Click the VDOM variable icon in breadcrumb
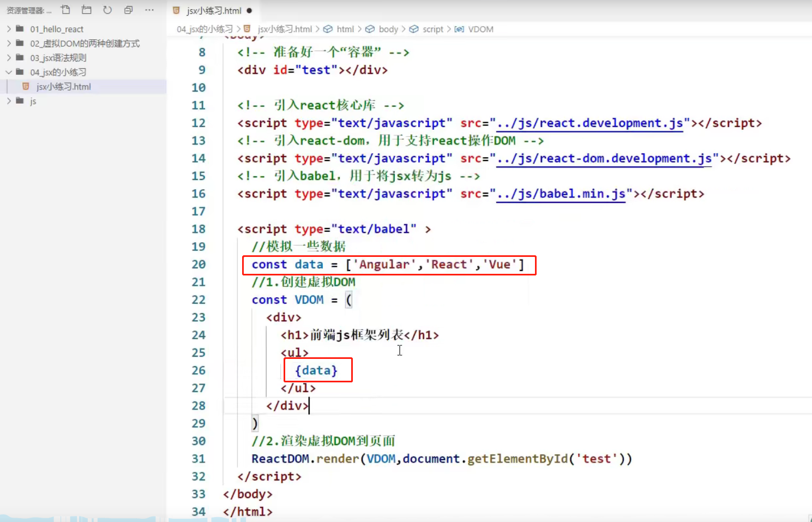The width and height of the screenshot is (812, 522). 459,29
